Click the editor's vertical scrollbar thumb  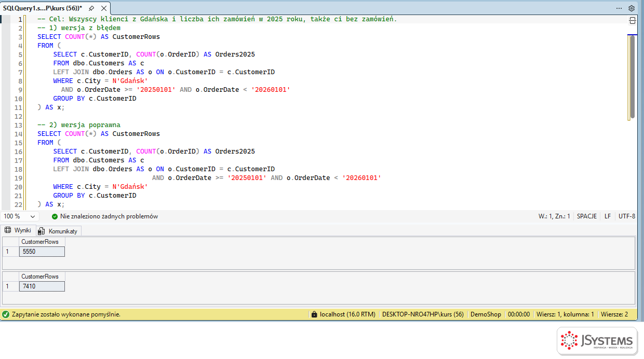click(632, 77)
